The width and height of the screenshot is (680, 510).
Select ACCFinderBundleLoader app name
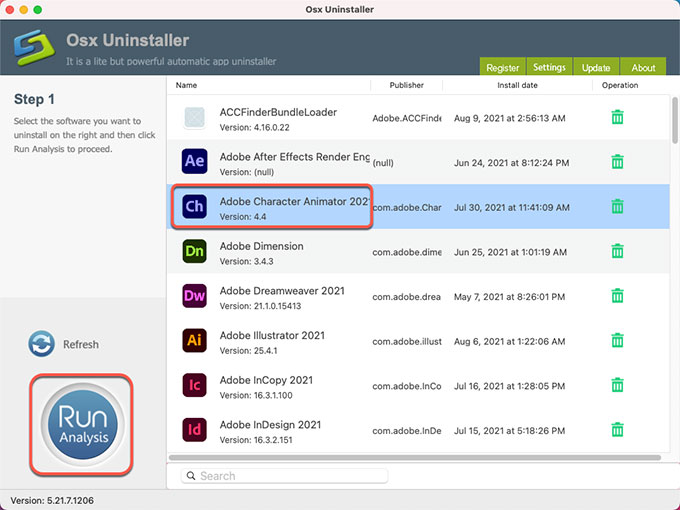278,112
